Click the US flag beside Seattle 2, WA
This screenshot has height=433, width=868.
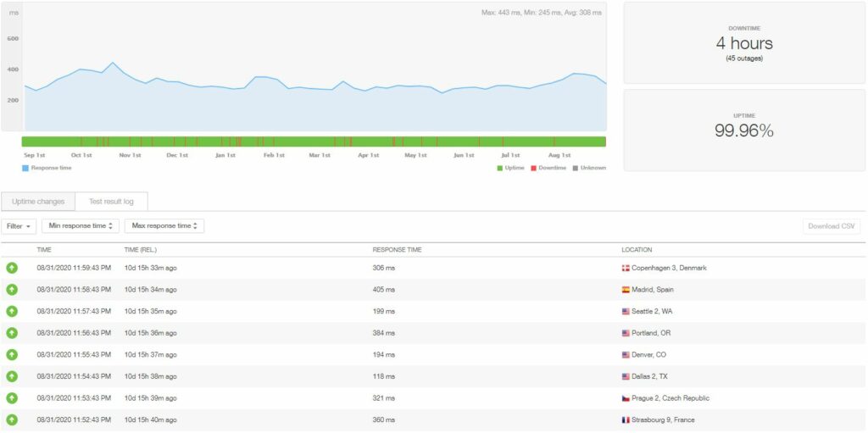(x=626, y=311)
